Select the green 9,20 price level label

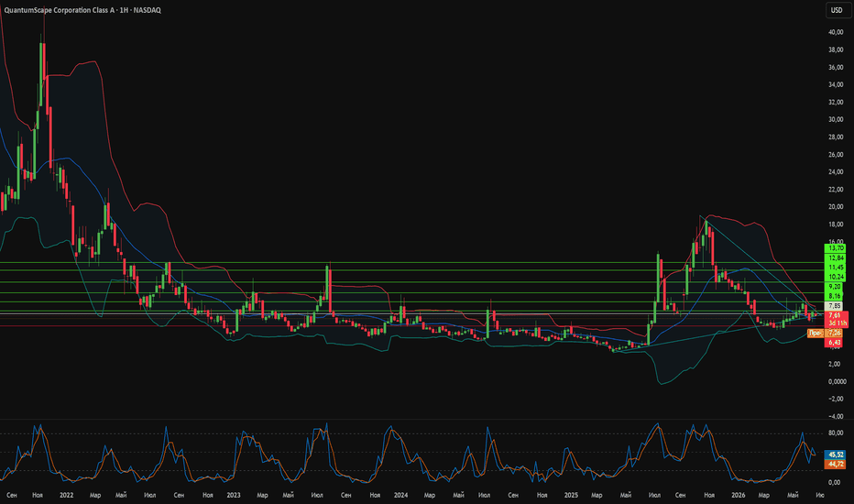click(x=835, y=287)
